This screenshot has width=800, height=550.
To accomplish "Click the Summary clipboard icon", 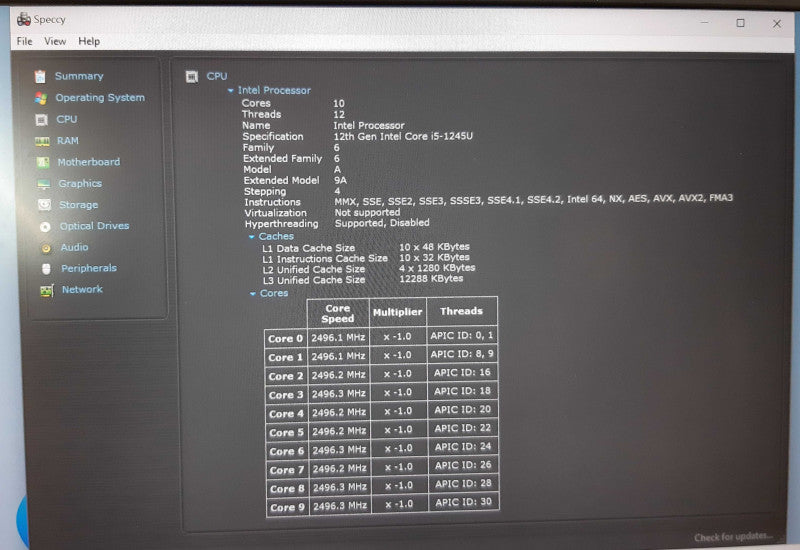I will (x=40, y=77).
